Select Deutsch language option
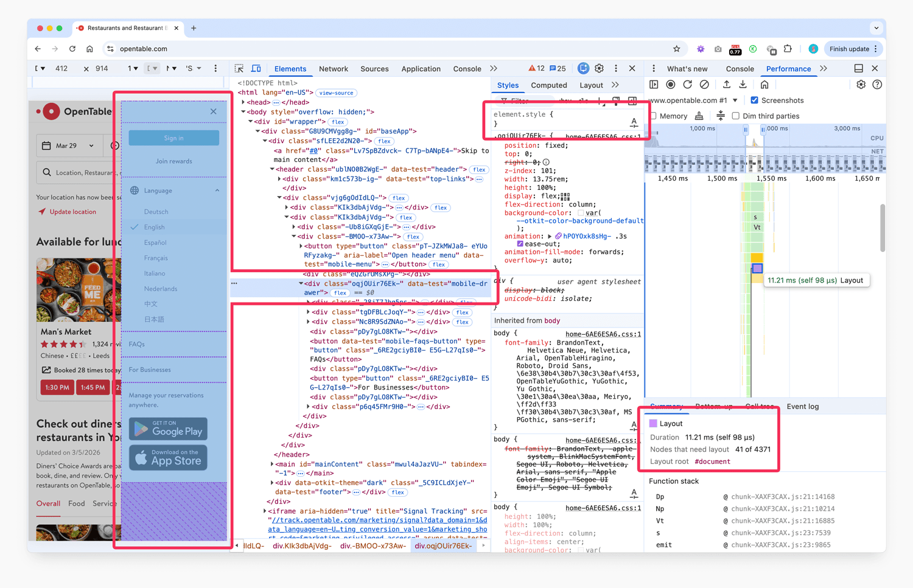Image resolution: width=913 pixels, height=588 pixels. tap(156, 212)
